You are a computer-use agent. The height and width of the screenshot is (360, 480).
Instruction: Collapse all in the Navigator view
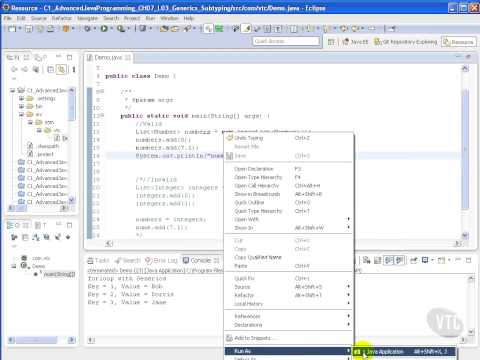pos(51,69)
